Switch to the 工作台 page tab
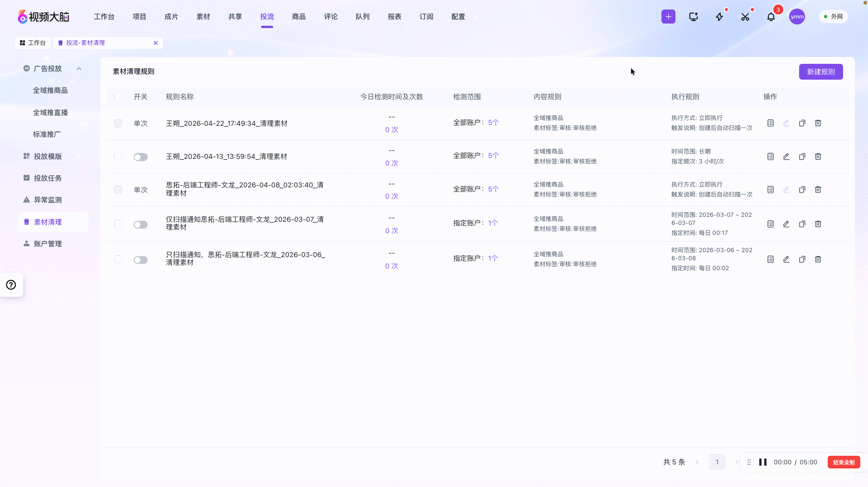Screen dimensions: 868x487 (x=33, y=43)
